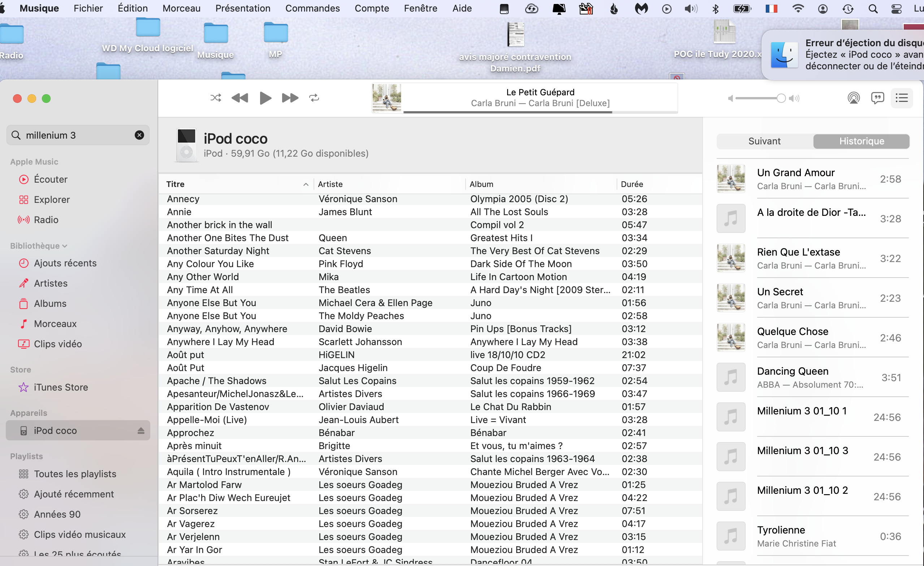Eject iPod coco device
Image resolution: width=924 pixels, height=566 pixels.
pos(141,431)
